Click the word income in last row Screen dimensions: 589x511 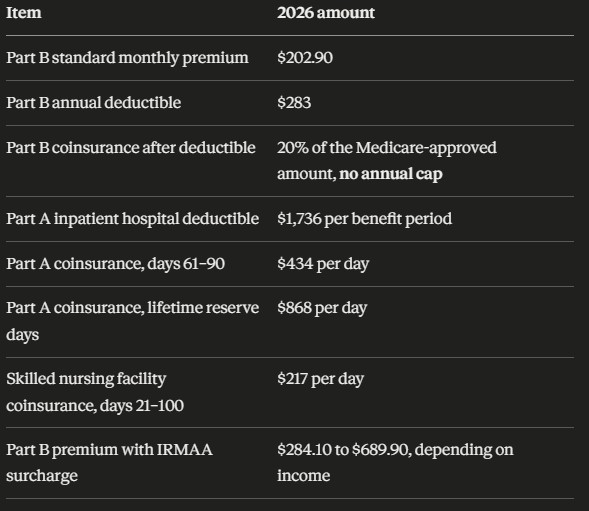(304, 476)
